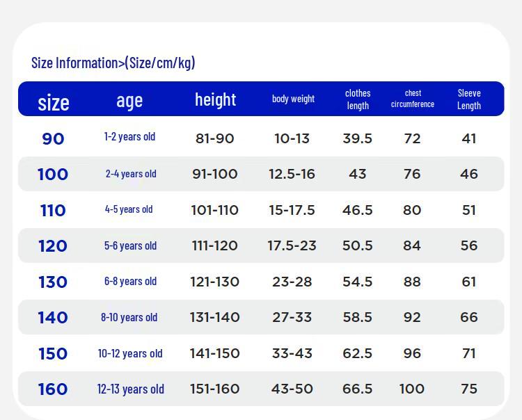This screenshot has height=420, width=522.
Task: Click the 'Sleeve Length' column header
Action: tap(469, 99)
